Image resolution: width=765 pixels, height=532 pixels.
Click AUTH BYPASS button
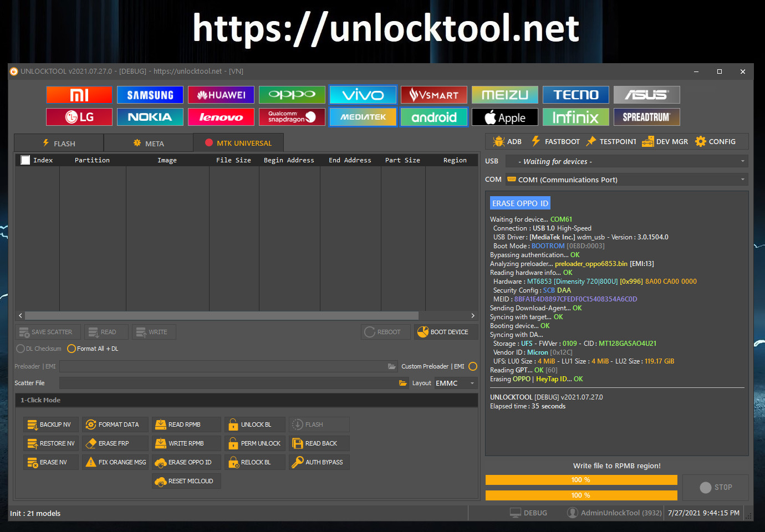(319, 462)
